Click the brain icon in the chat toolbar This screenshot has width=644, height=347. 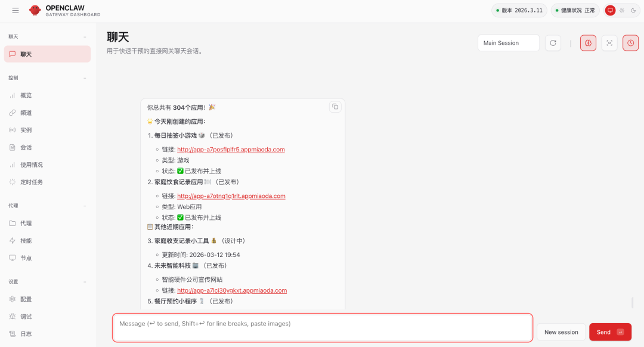click(588, 42)
